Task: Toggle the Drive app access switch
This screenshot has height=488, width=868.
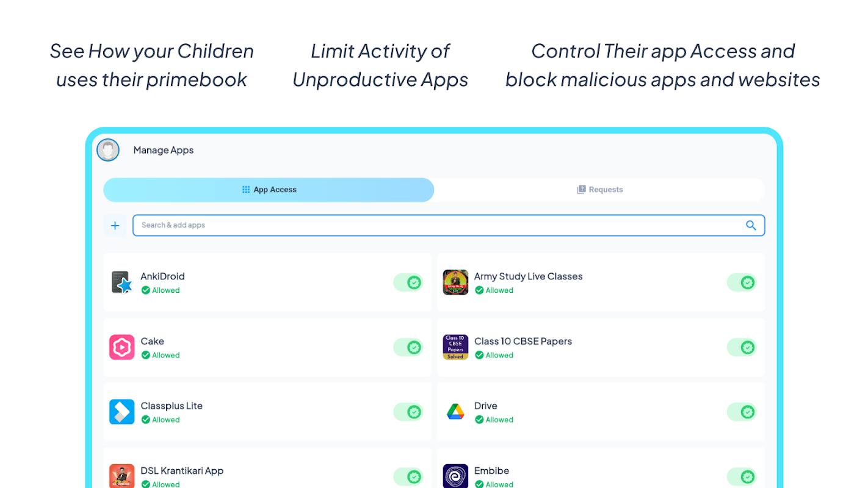Action: (742, 412)
